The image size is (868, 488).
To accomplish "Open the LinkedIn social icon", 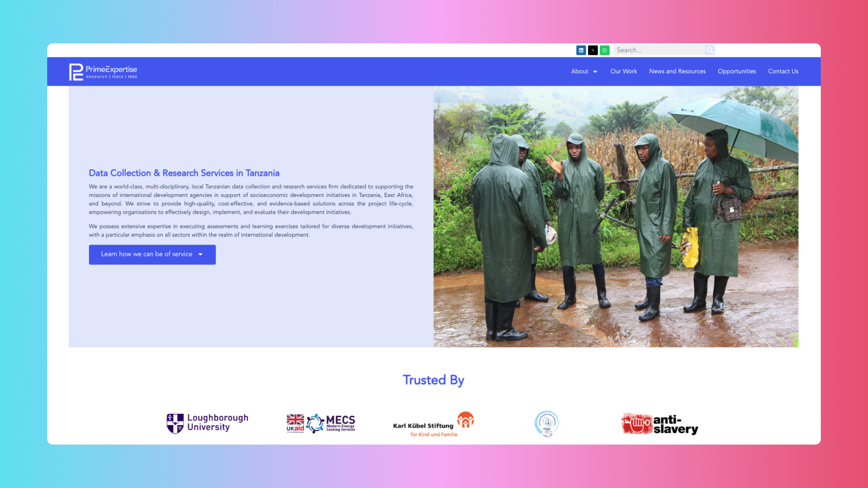I will (x=581, y=50).
